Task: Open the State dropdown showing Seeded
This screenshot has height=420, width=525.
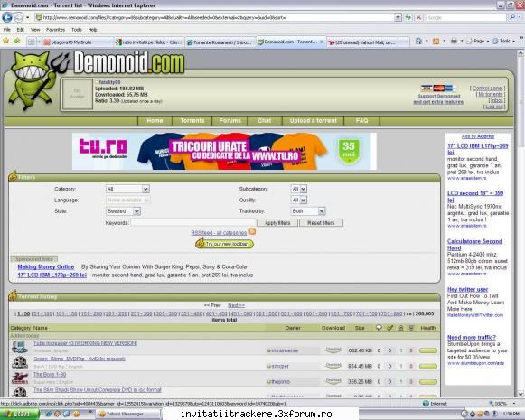Action: 123,211
